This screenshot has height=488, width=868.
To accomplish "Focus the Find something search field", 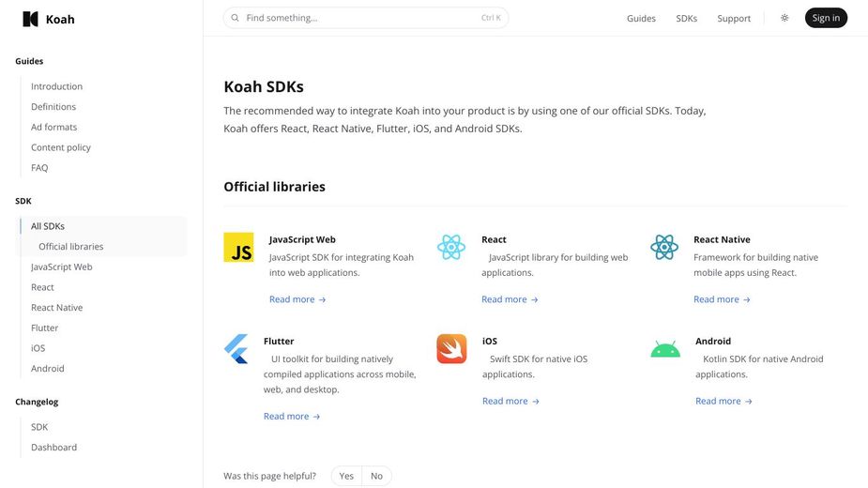I will (x=361, y=18).
